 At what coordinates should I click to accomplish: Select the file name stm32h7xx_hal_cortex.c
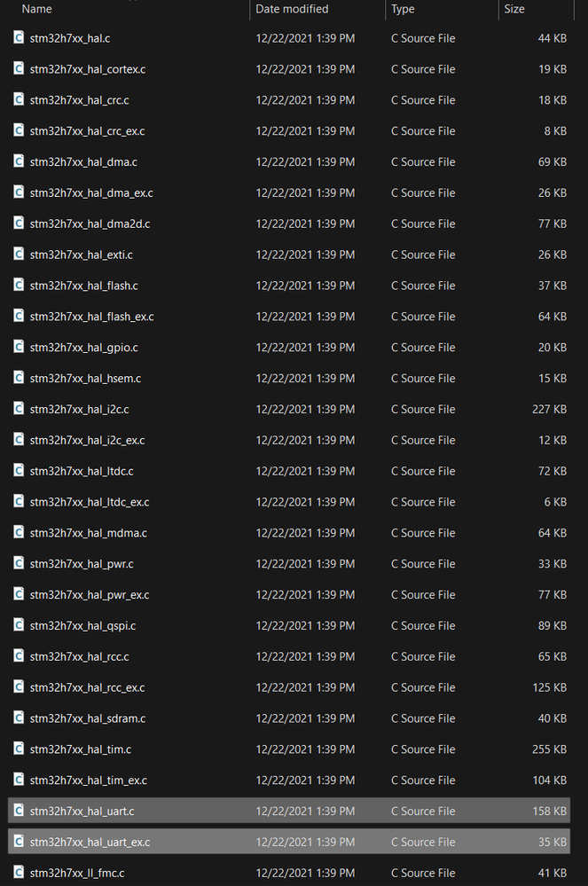[88, 69]
